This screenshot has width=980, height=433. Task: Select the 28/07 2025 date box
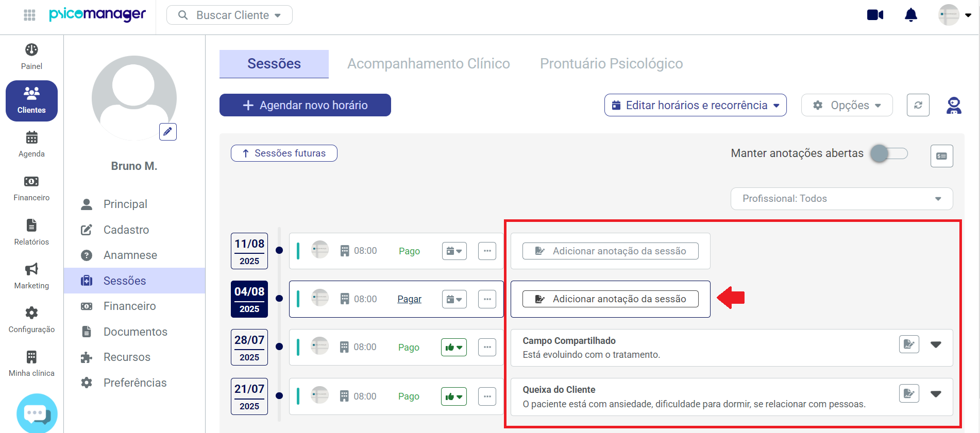249,348
